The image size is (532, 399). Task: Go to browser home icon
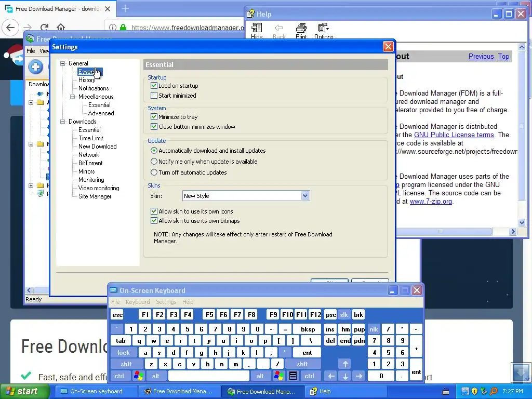pos(61,27)
